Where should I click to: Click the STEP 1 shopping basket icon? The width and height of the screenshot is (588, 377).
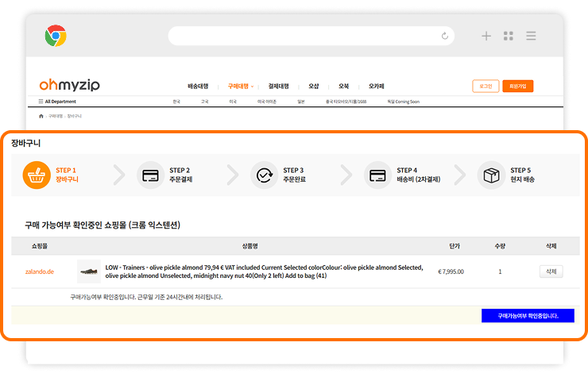tap(37, 175)
